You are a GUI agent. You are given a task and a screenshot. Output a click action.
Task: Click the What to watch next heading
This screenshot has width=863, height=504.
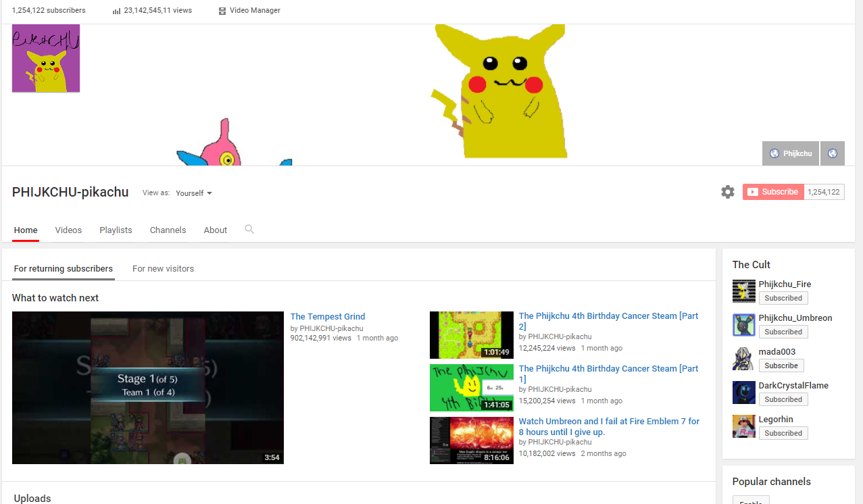click(55, 298)
